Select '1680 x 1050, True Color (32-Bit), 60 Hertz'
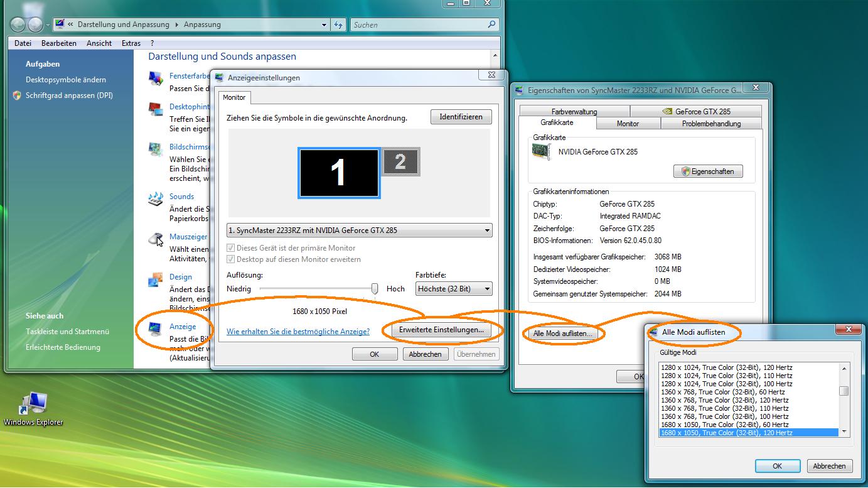The image size is (868, 488). pyautogui.click(x=749, y=425)
